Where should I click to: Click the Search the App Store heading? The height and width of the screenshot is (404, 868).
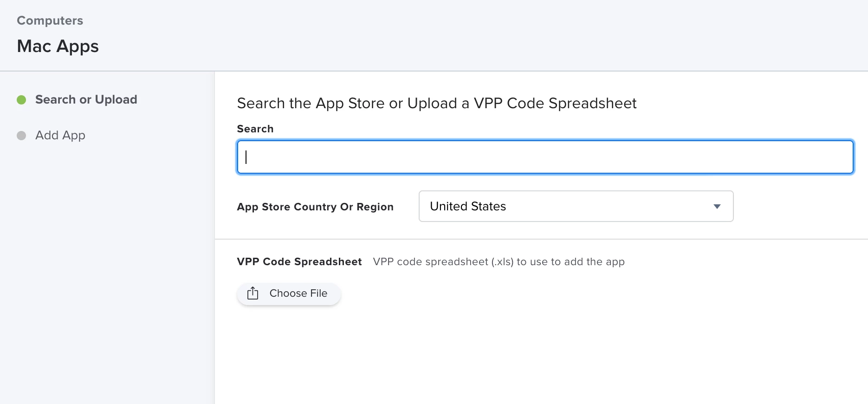point(437,103)
